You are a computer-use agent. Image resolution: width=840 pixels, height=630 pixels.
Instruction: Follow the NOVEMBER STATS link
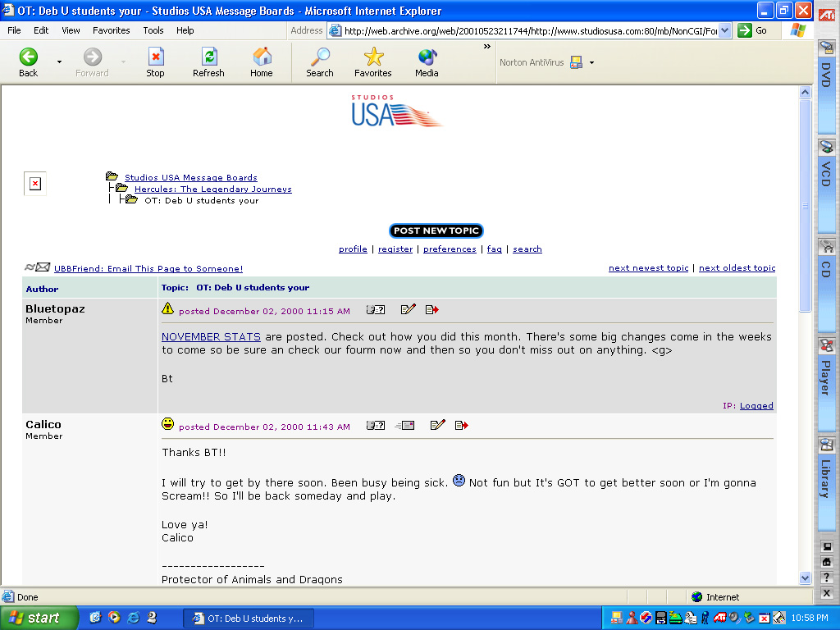tap(211, 337)
